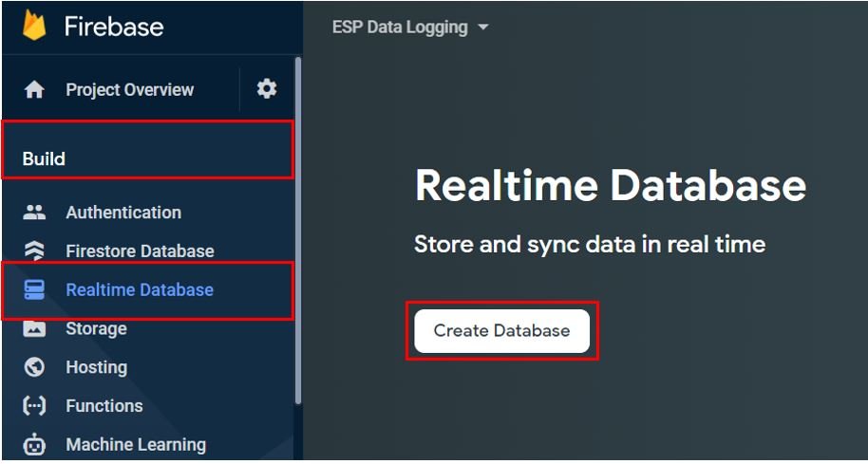Click the Authentication people icon
The width and height of the screenshot is (868, 464).
pos(34,213)
